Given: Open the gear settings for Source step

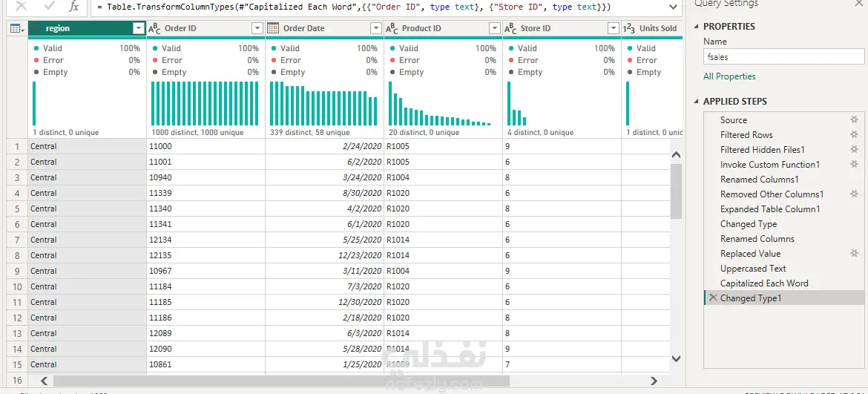Looking at the screenshot, I should (x=854, y=119).
